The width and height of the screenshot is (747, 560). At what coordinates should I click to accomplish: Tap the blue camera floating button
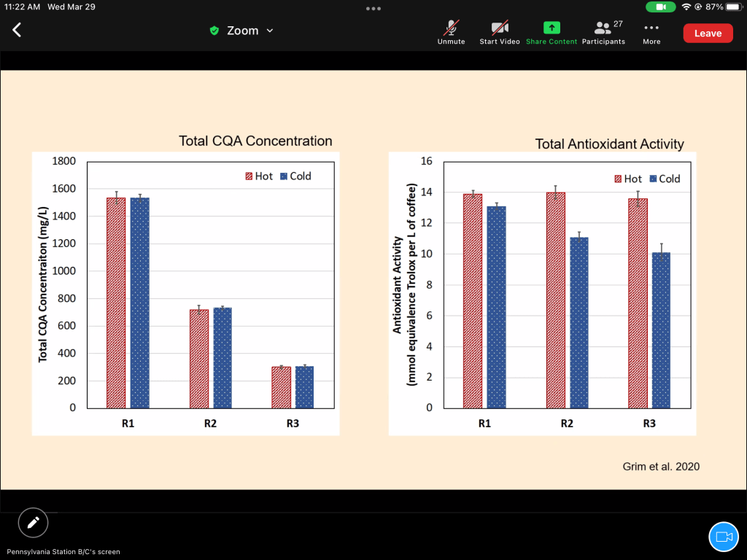[724, 537]
